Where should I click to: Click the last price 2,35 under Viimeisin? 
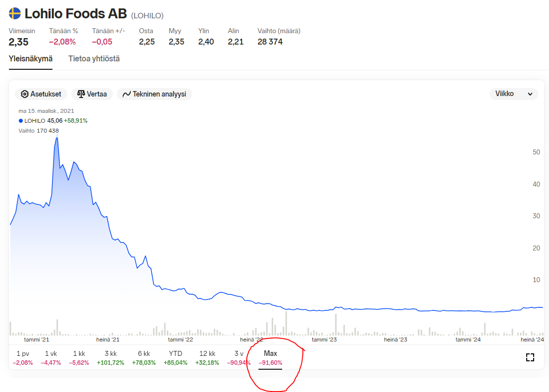click(18, 42)
